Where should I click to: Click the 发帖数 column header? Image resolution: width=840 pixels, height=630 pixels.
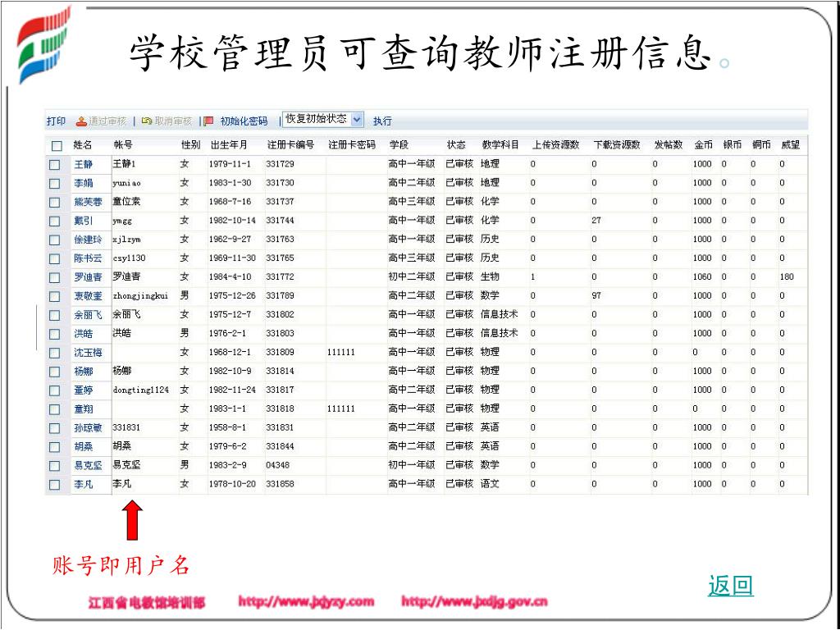tap(669, 145)
